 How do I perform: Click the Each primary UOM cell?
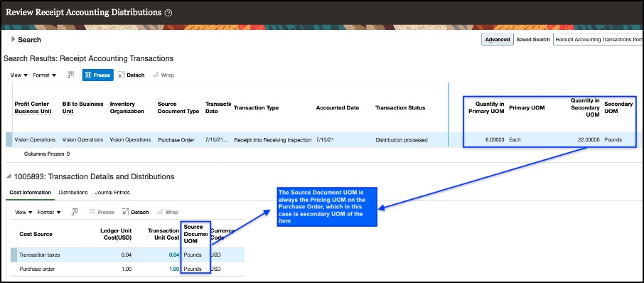[x=515, y=139]
